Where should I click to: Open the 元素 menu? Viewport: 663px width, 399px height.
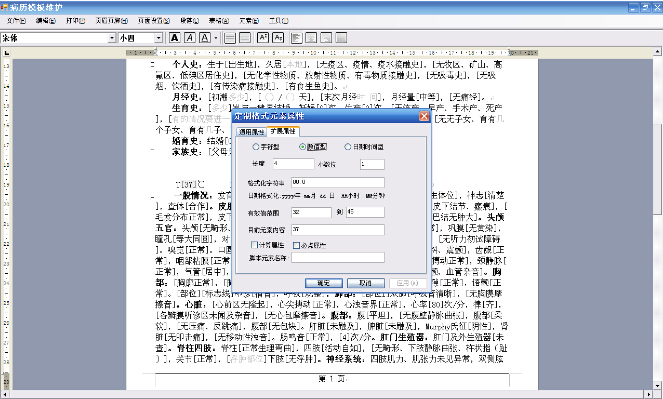tap(249, 21)
